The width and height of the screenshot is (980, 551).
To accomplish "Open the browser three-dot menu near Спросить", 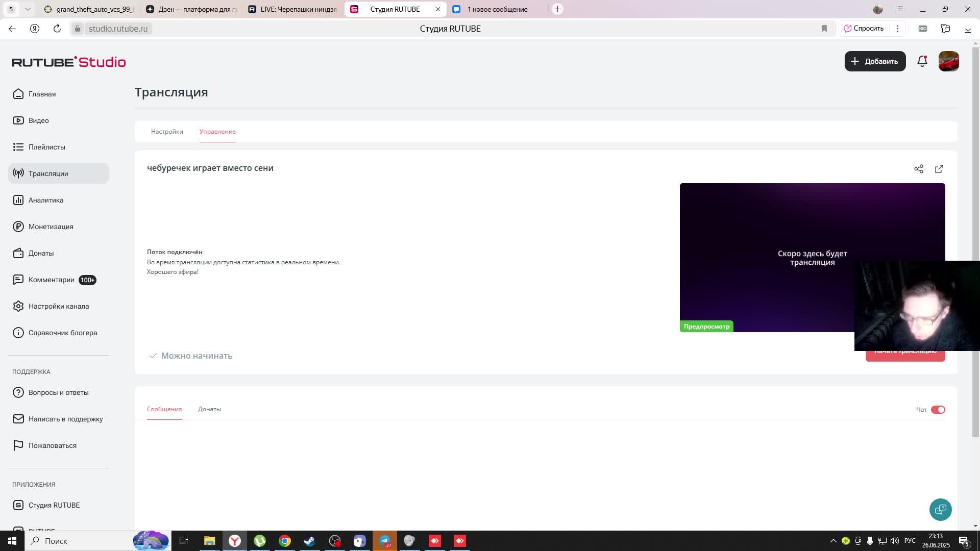I will pos(898,29).
